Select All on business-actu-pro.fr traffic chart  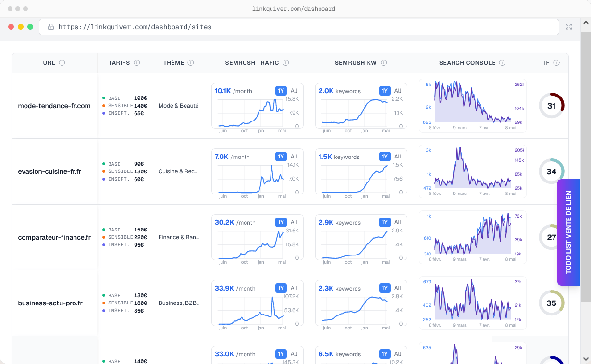(294, 288)
